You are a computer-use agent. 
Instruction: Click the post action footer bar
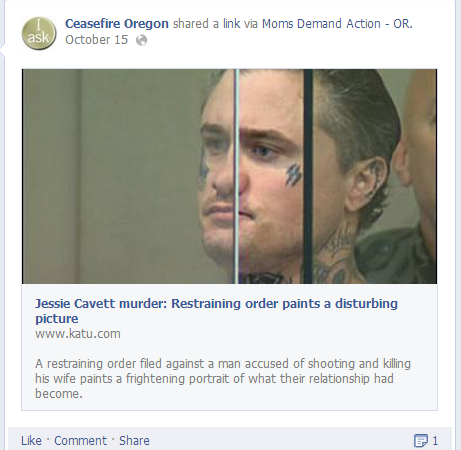point(230,439)
